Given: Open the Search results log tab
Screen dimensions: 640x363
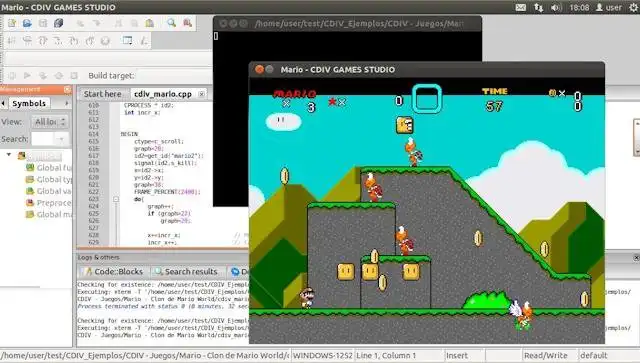Looking at the screenshot, I should coord(187,272).
